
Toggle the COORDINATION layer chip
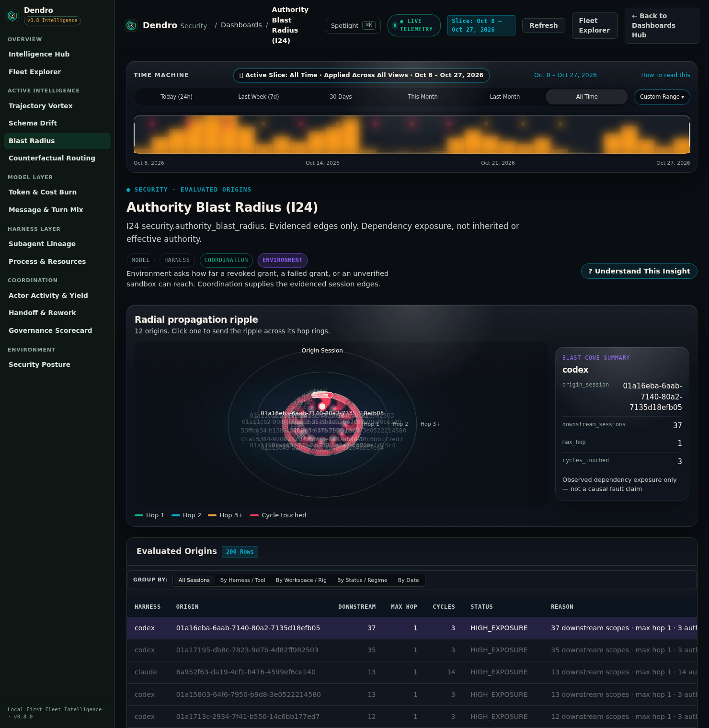226,260
